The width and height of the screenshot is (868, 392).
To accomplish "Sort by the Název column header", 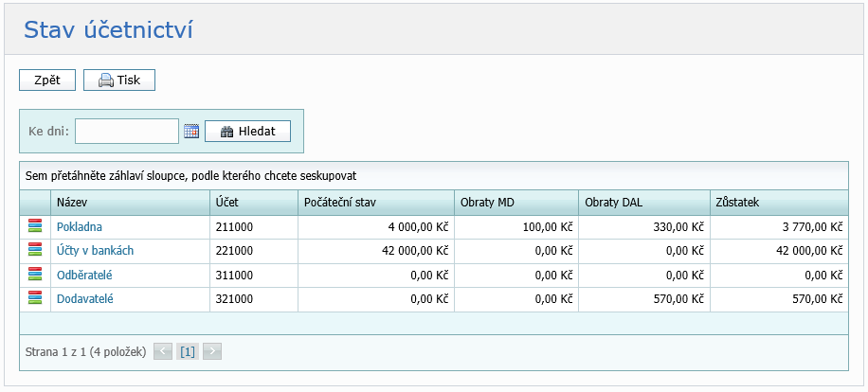I will point(72,203).
